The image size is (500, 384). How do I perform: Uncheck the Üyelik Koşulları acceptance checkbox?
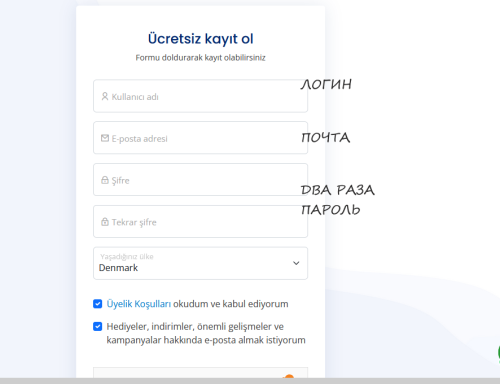[x=98, y=304]
